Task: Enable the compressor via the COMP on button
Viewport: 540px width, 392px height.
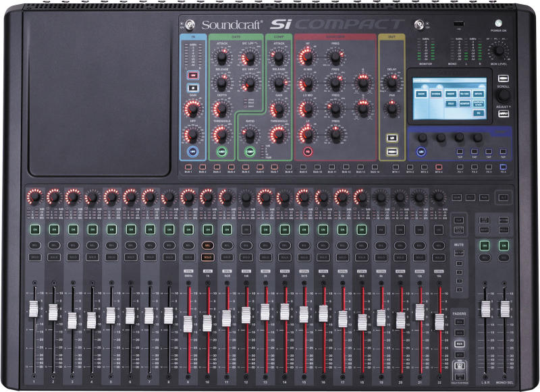Action: pyautogui.click(x=250, y=151)
